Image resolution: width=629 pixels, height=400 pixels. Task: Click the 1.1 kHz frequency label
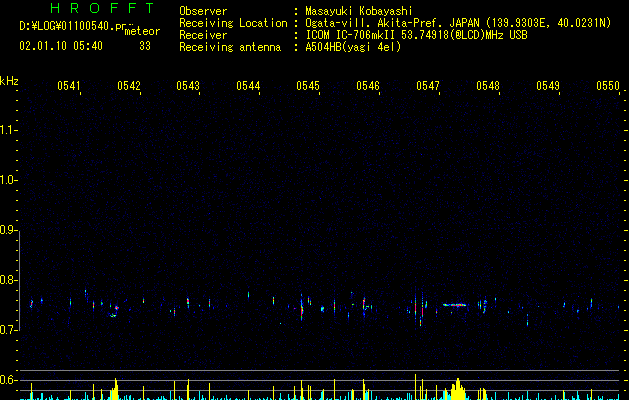click(x=8, y=130)
